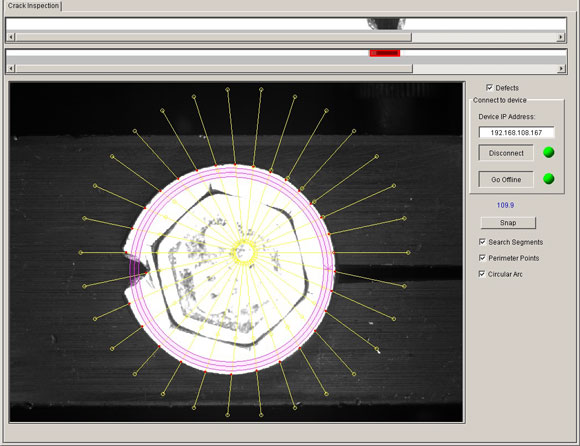
Task: Click the lower horizontal scrollbar thumb
Action: coord(214,68)
